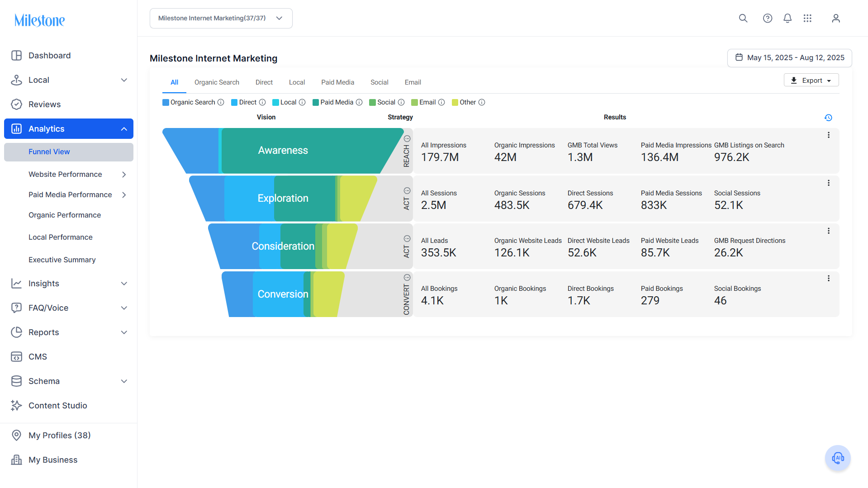Switch to the Paid Media tab
The height and width of the screenshot is (488, 868).
click(337, 82)
